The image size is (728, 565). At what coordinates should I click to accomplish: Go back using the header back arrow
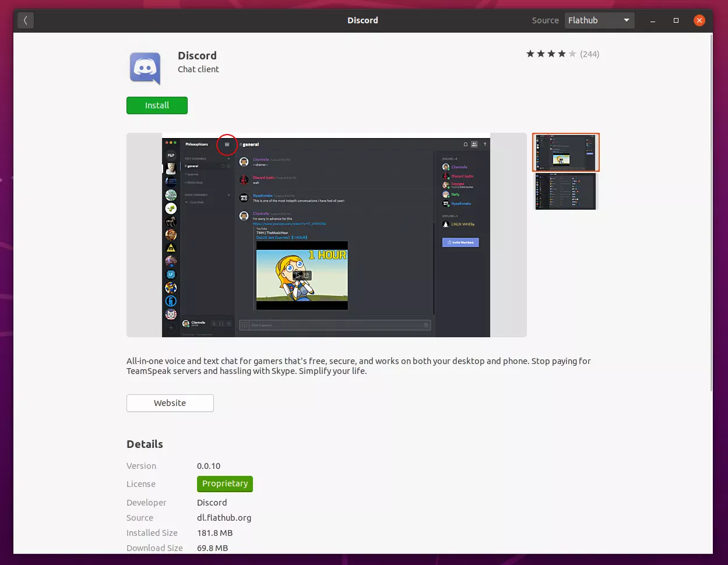coord(26,20)
